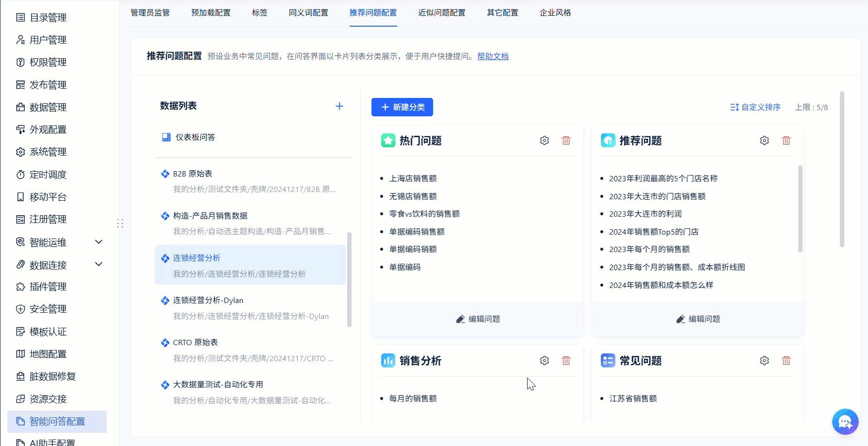Select the 推荐问题配置 tab
868x446 pixels.
[373, 13]
